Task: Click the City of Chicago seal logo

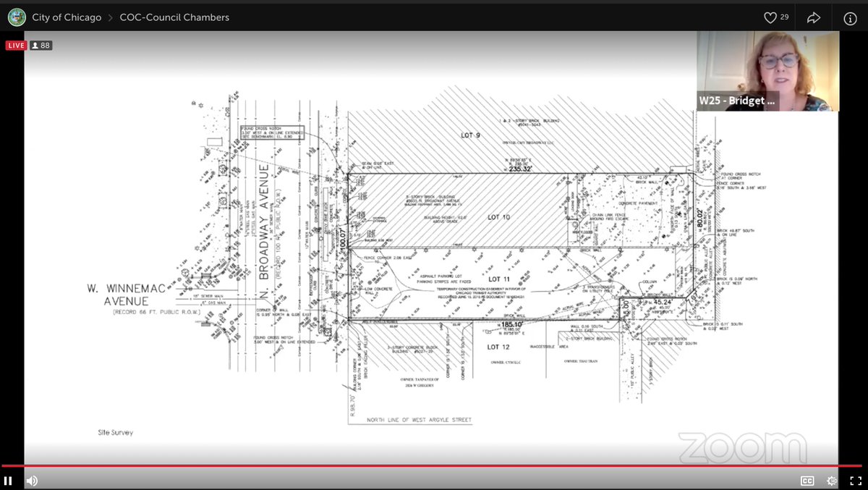Action: tap(16, 17)
